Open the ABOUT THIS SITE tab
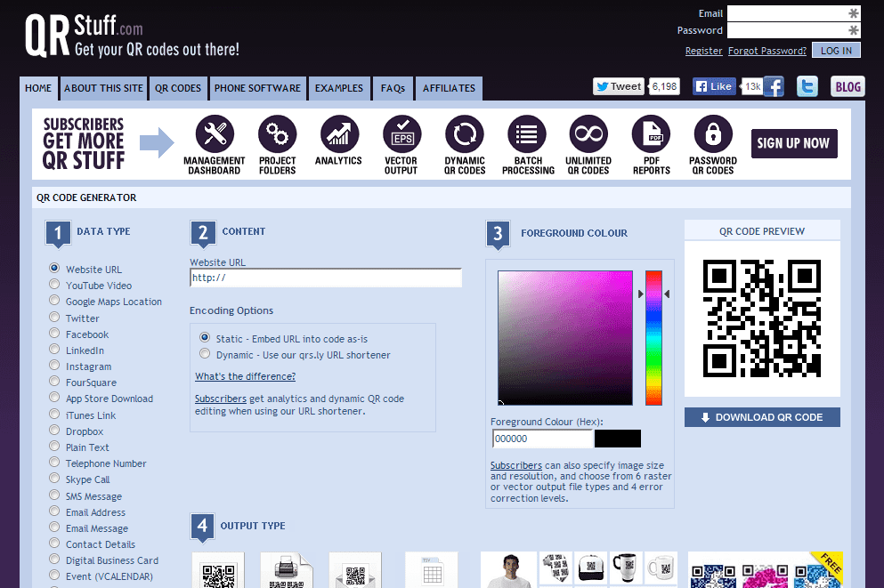The image size is (884, 588). [104, 88]
